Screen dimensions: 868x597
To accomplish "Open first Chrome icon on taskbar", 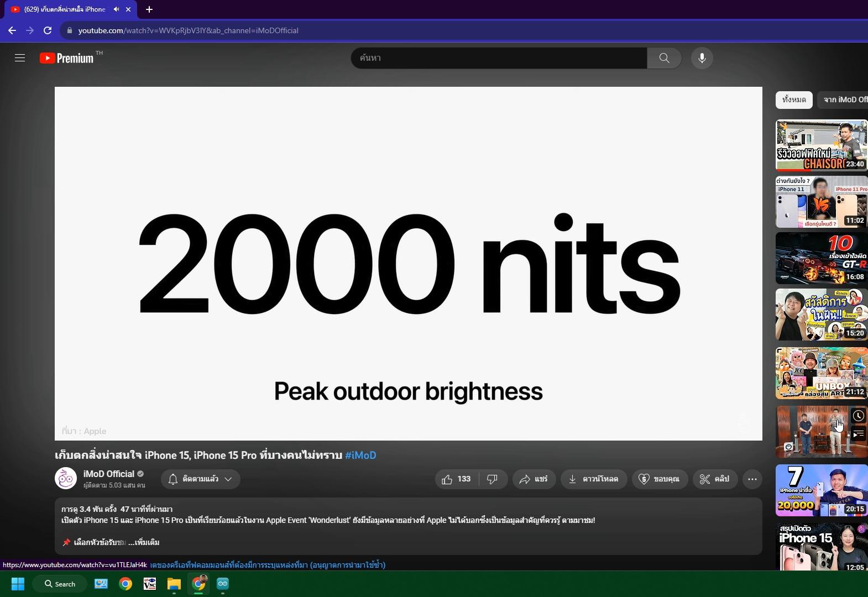I will click(126, 584).
